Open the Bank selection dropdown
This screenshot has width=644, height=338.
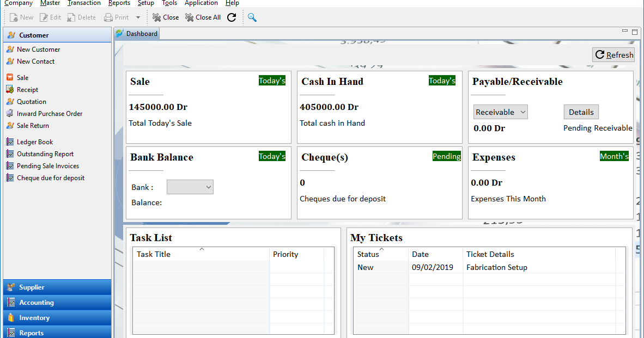[x=190, y=187]
